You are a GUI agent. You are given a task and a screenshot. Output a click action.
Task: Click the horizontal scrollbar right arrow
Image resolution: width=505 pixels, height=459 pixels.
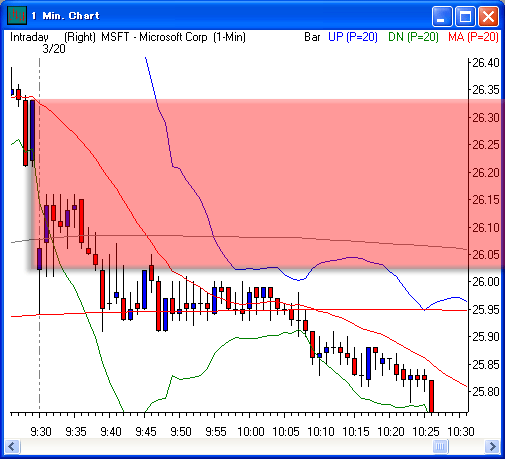(x=493, y=446)
